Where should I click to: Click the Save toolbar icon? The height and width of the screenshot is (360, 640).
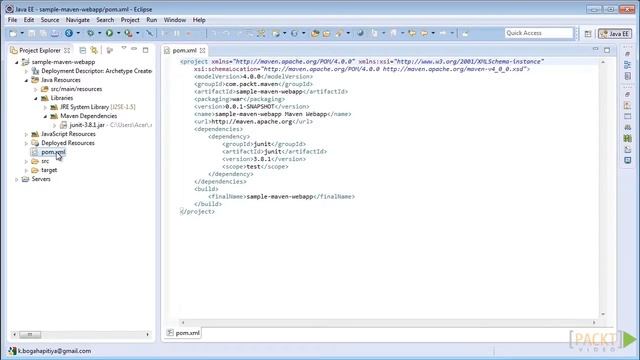click(32, 33)
